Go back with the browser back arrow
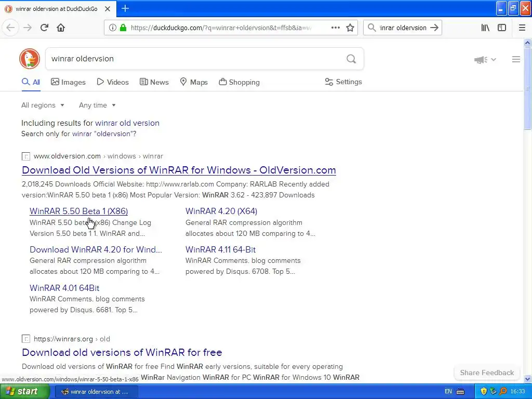The height and width of the screenshot is (399, 532). pyautogui.click(x=10, y=28)
